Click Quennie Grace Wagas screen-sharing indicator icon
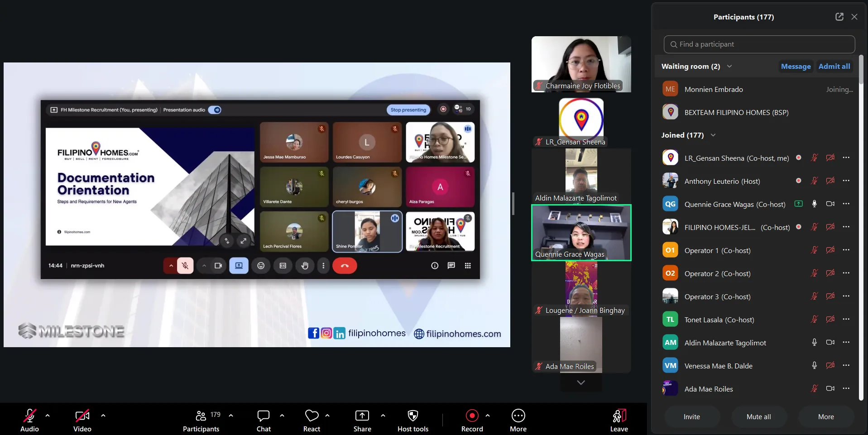The image size is (868, 435). pos(799,204)
